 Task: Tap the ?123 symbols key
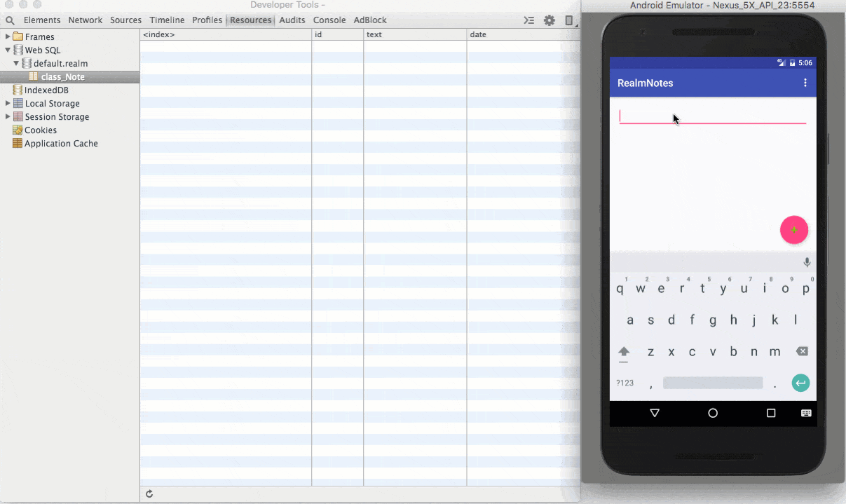pos(625,383)
